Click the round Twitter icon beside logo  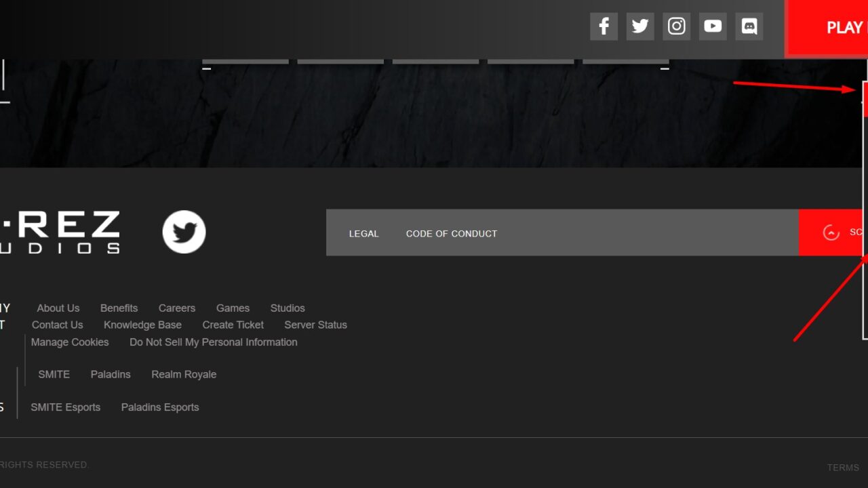click(x=184, y=232)
